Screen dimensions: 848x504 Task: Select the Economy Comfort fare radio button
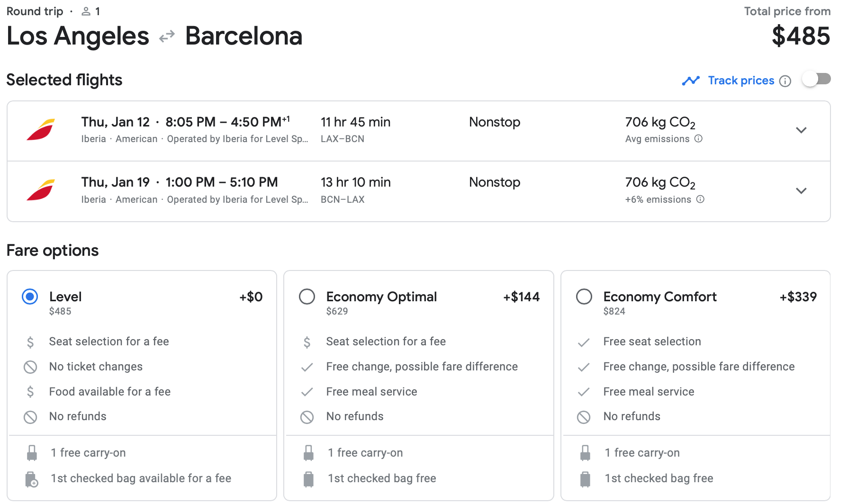click(584, 297)
